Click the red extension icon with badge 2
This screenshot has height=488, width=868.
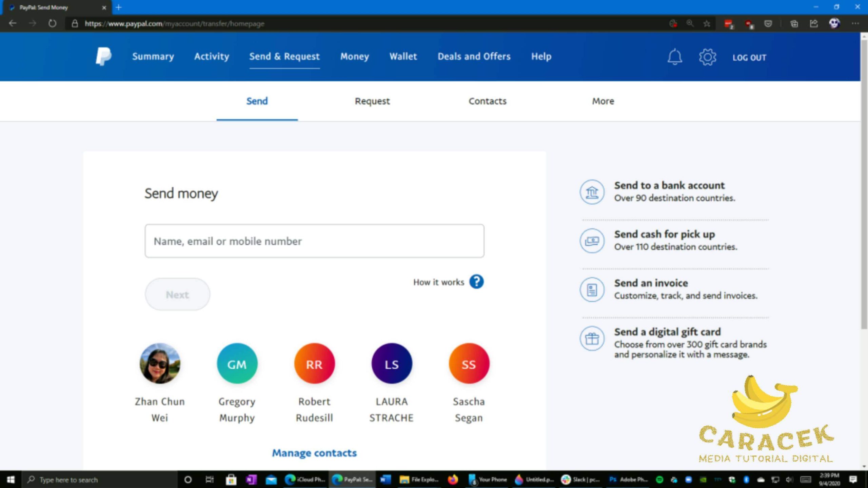[728, 24]
